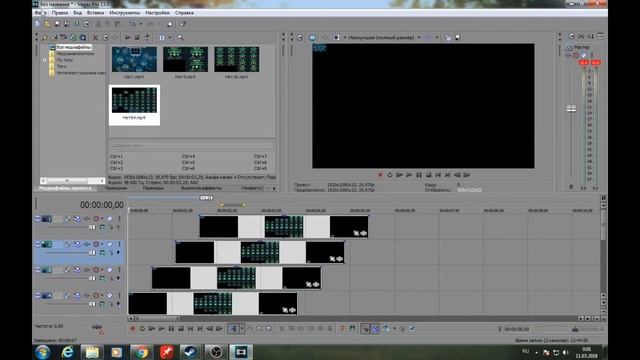Solo the first video track

(x=120, y=219)
